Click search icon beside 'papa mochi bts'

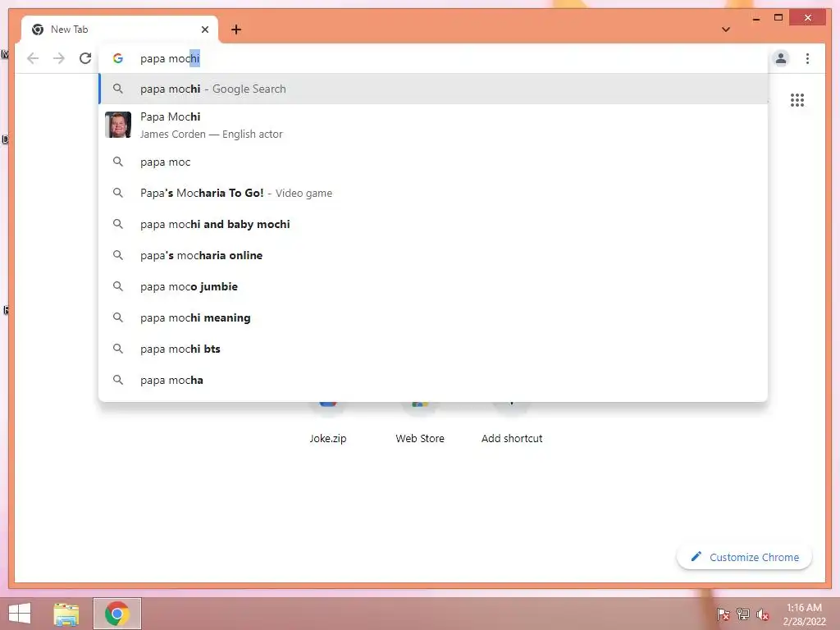[x=118, y=348]
